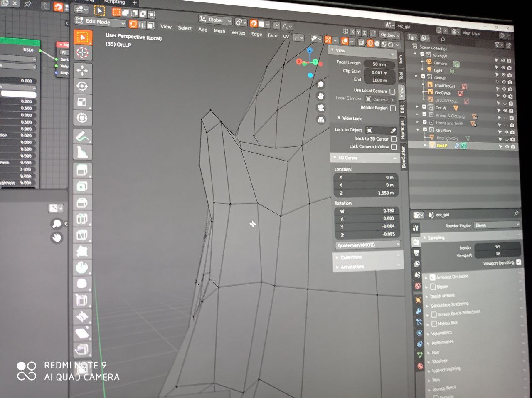Open the Mesh menu
Viewport: 532px width, 398px height.
219,31
